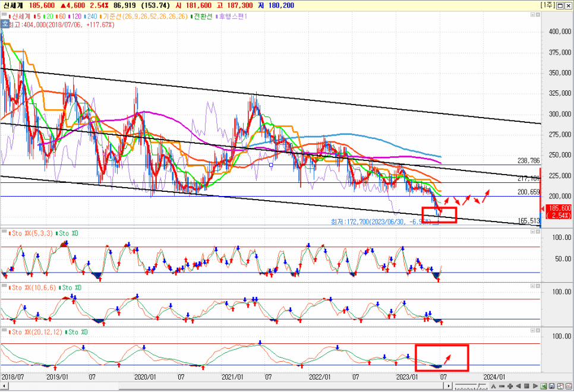The image size is (574, 392).
Task: Export chart data to Excel
Action: coord(544,386)
